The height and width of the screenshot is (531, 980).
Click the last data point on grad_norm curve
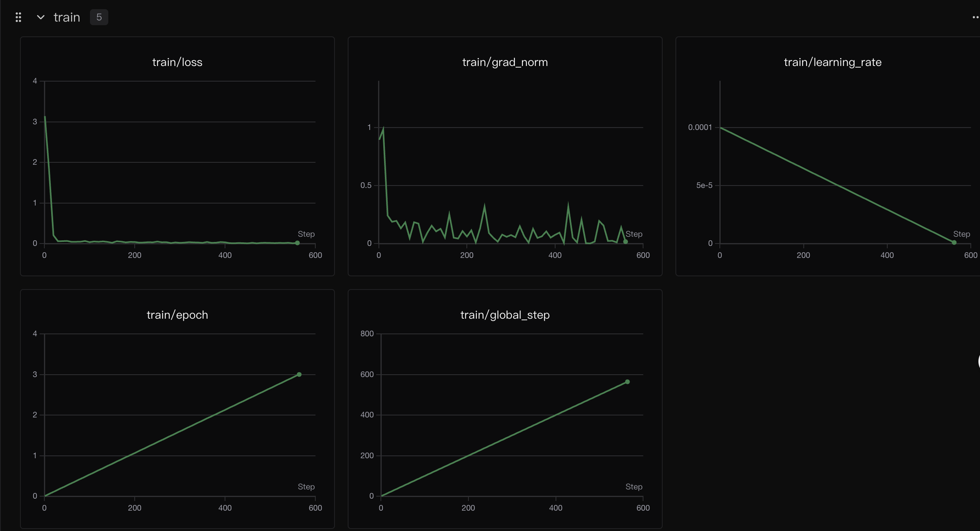point(625,242)
